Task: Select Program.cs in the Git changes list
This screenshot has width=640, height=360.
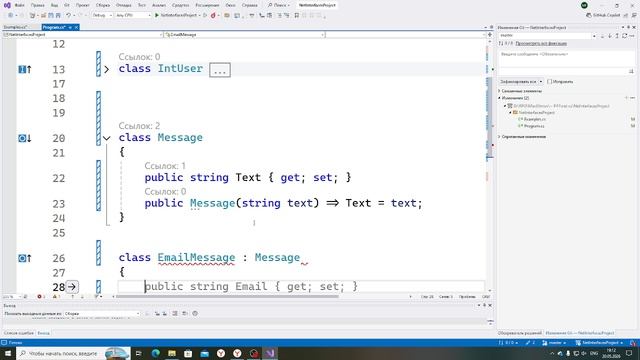Action: 534,126
